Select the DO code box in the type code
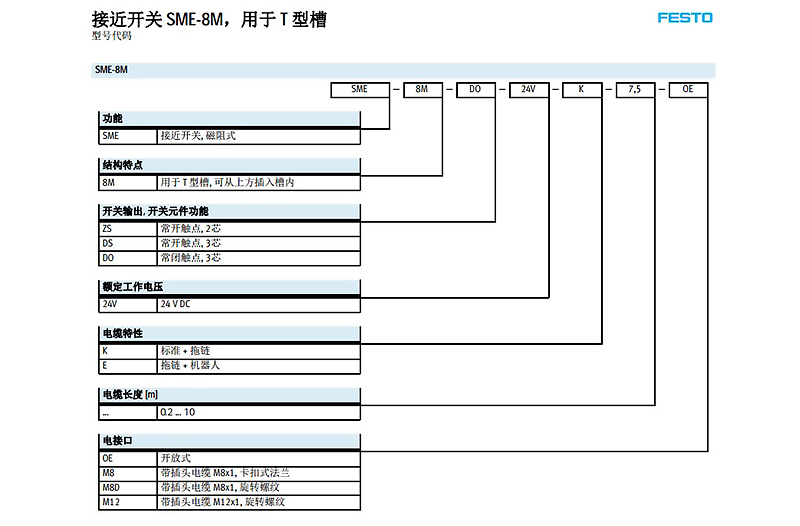Image resolution: width=800 pixels, height=526 pixels. [476, 89]
